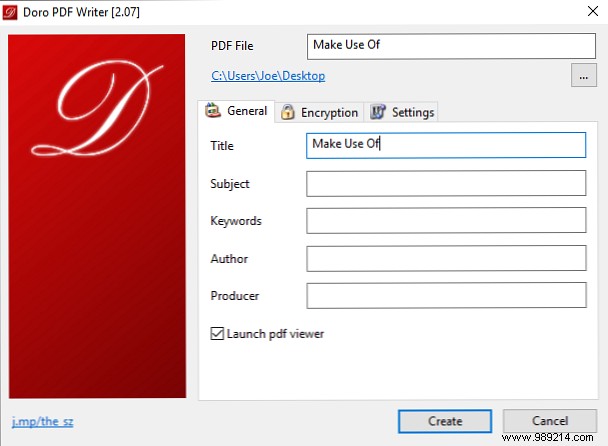Click the Doro logo banner image
This screenshot has height=446, width=608.
pyautogui.click(x=97, y=216)
